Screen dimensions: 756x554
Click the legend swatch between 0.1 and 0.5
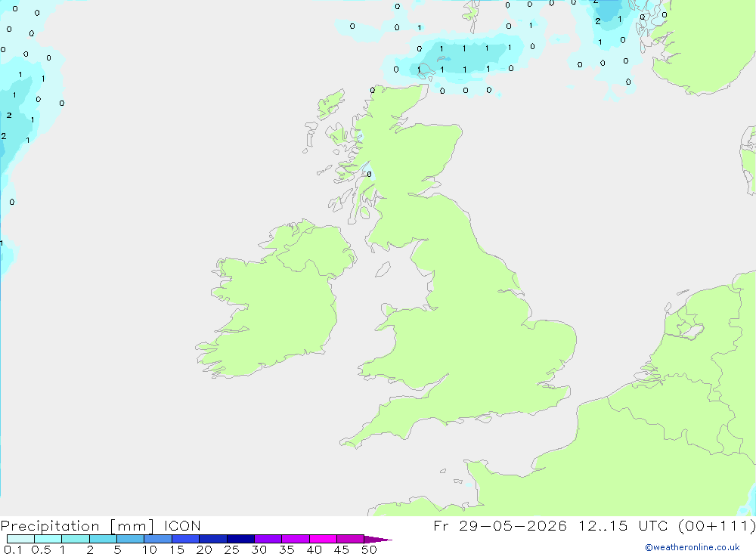point(20,539)
